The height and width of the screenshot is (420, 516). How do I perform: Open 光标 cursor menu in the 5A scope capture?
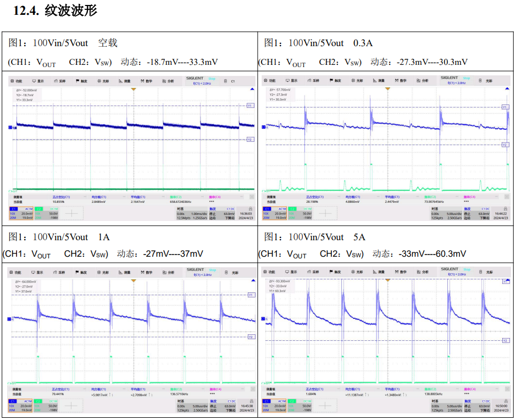coord(357,272)
